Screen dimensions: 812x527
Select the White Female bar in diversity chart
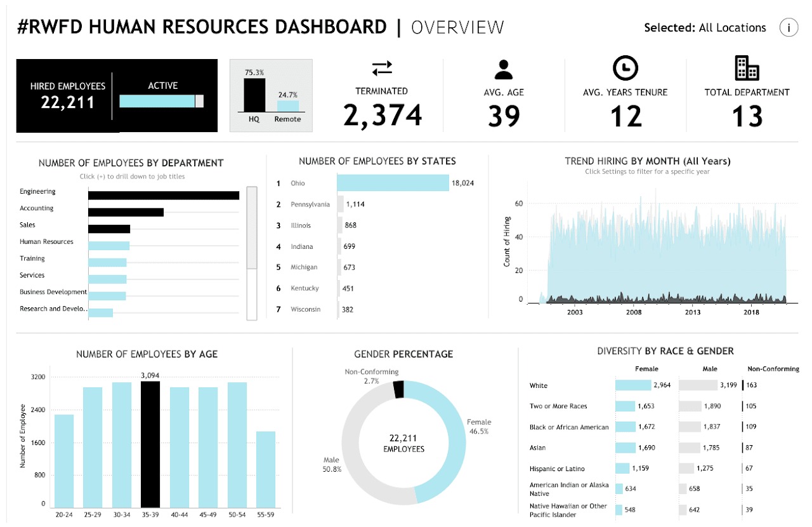(633, 385)
